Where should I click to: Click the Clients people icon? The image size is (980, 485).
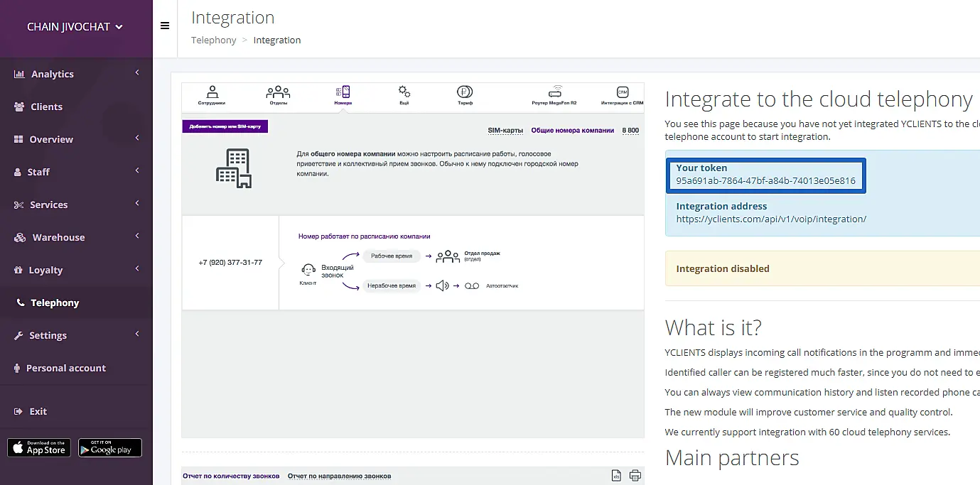click(19, 107)
